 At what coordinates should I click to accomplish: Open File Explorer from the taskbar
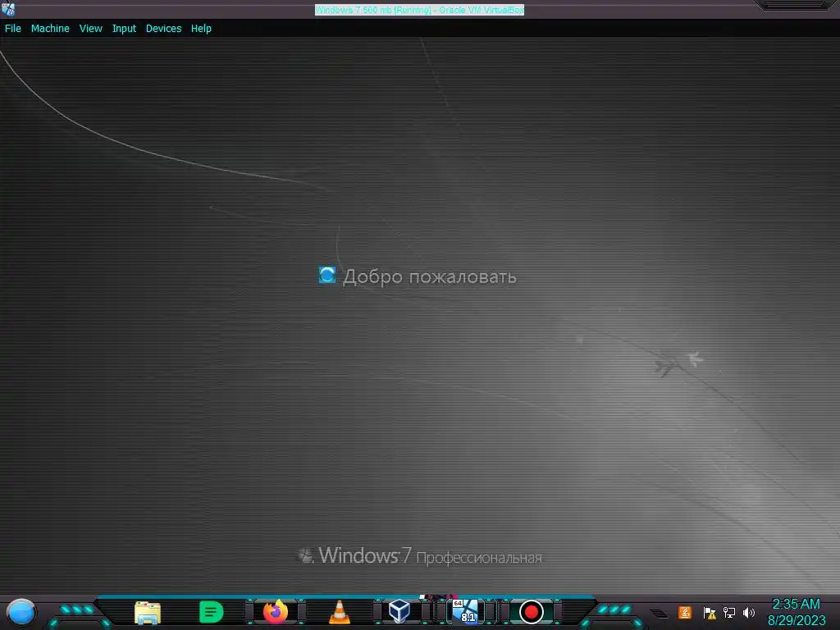coord(148,612)
